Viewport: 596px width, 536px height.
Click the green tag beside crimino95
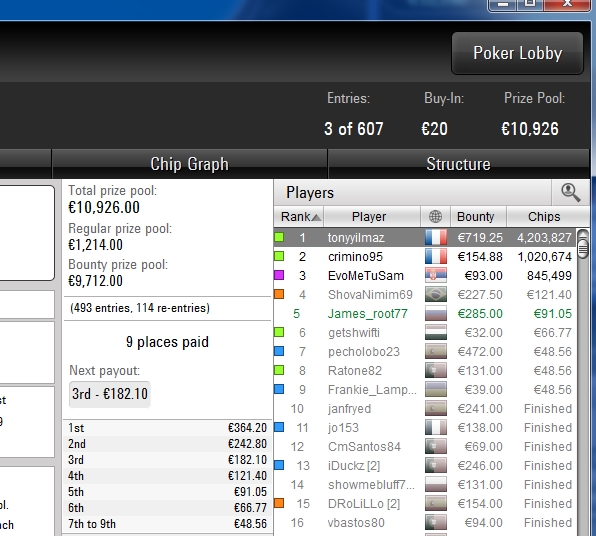point(279,256)
